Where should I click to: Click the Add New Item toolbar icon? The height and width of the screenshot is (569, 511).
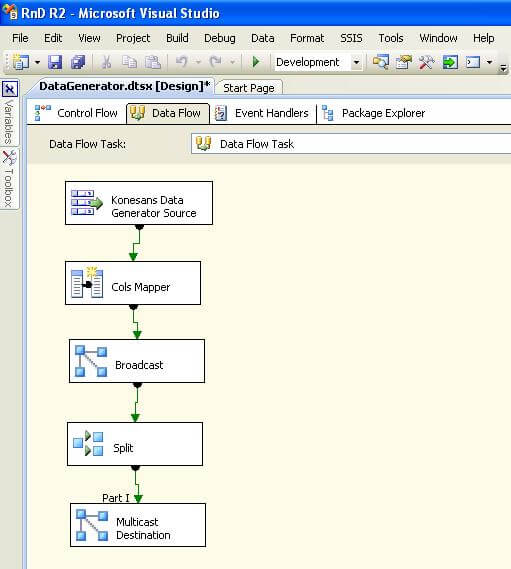click(21, 62)
